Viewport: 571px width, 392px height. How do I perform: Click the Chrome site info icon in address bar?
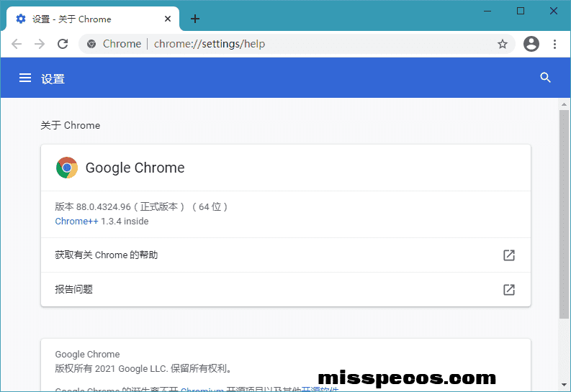(x=91, y=44)
